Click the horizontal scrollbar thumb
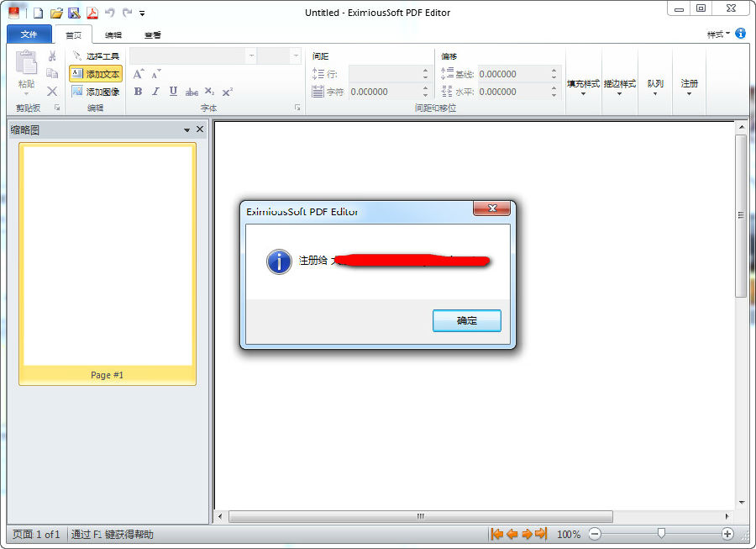The width and height of the screenshot is (756, 549). click(x=421, y=516)
